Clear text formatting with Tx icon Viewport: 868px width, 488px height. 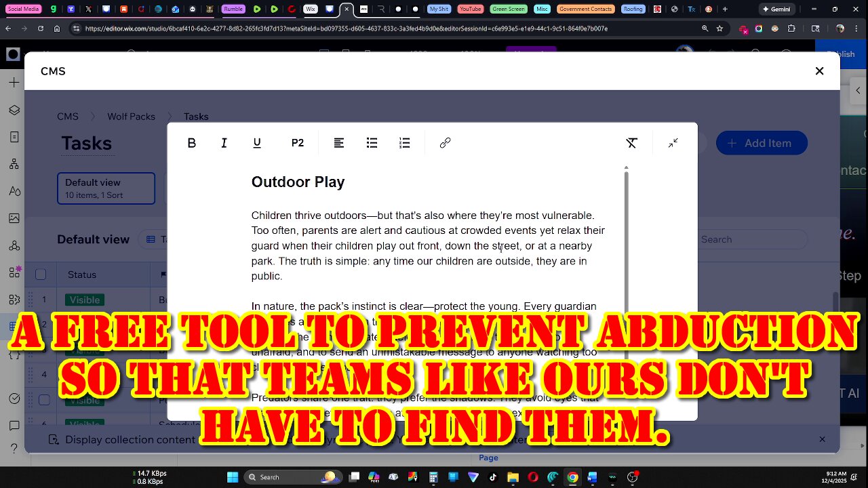coord(631,143)
